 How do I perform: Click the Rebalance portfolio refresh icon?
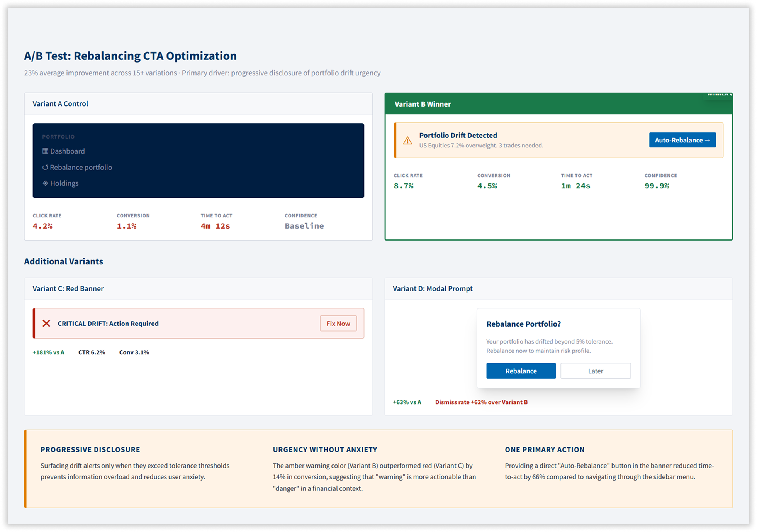(x=45, y=167)
